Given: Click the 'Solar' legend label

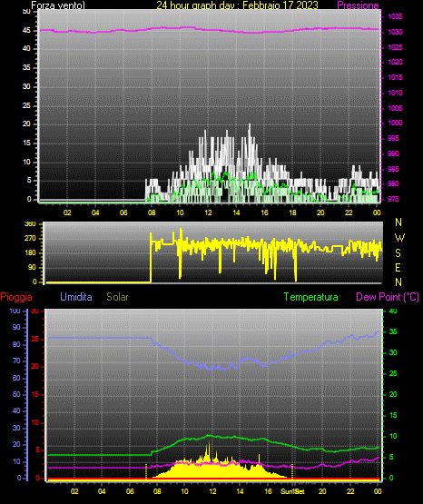Looking at the screenshot, I should point(118,297).
